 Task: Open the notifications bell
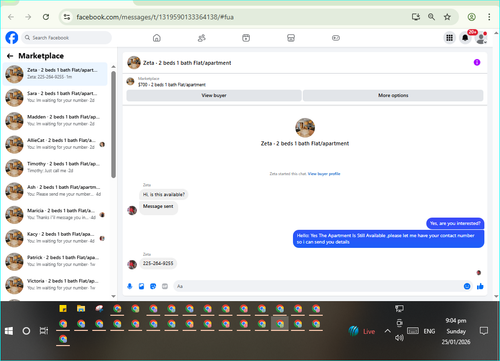pyautogui.click(x=465, y=38)
